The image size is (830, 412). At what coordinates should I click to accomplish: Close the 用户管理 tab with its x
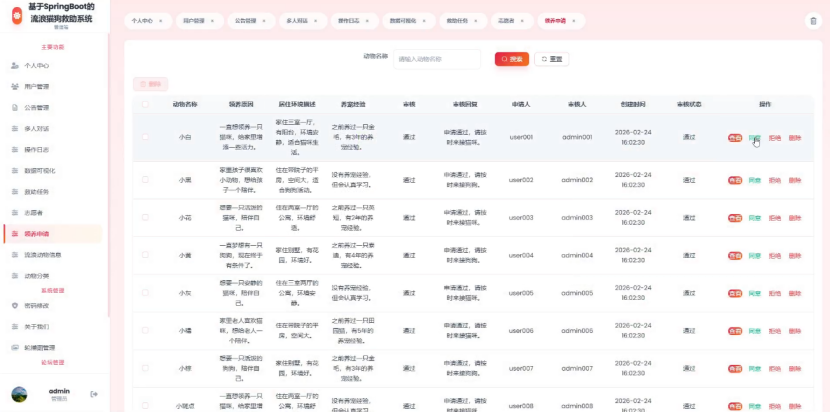point(212,21)
